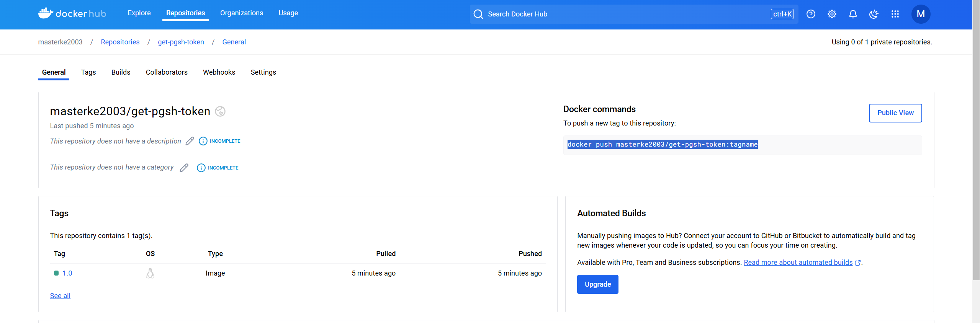Click the Type column header

coord(215,254)
